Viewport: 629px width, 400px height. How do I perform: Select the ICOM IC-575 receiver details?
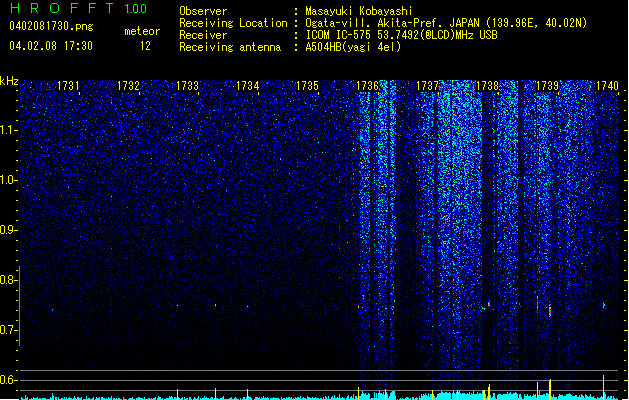401,35
